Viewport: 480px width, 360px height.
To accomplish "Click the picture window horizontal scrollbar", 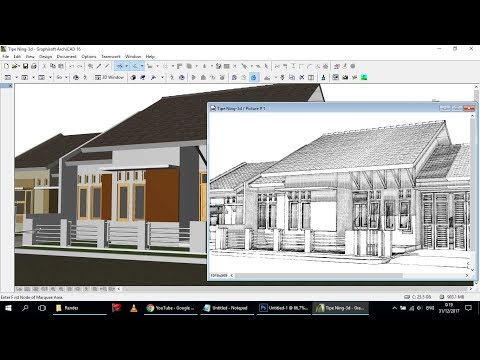I will point(318,276).
